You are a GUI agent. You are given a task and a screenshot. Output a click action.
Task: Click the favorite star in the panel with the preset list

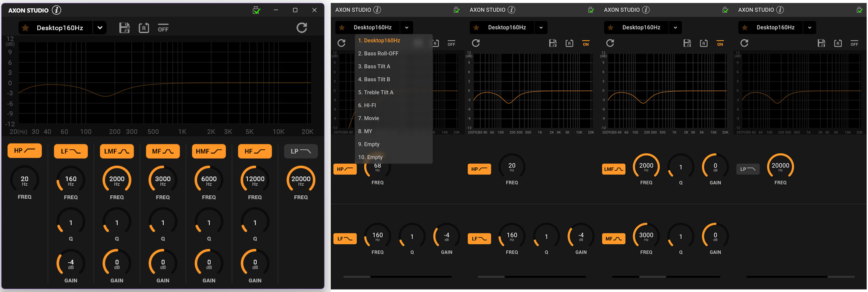click(x=342, y=28)
